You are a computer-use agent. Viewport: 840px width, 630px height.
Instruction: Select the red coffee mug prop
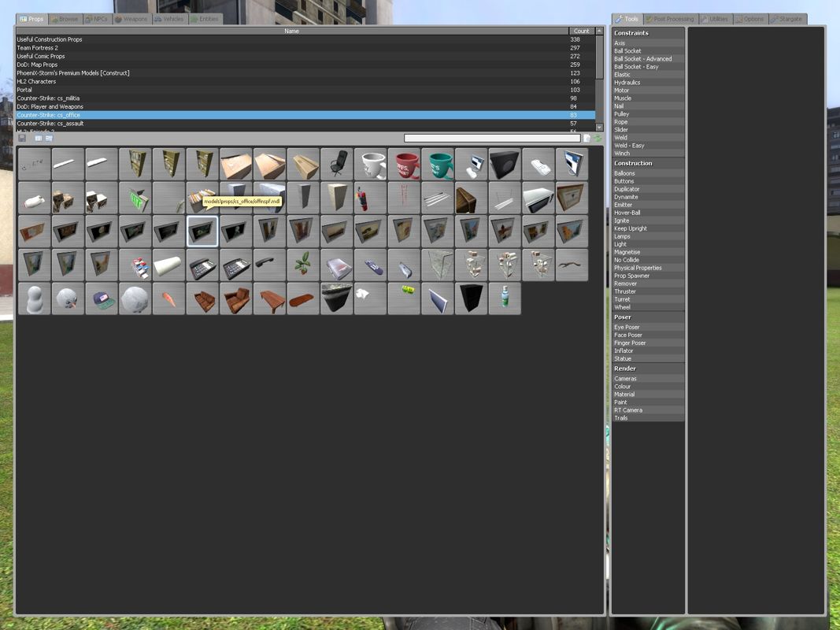click(405, 164)
